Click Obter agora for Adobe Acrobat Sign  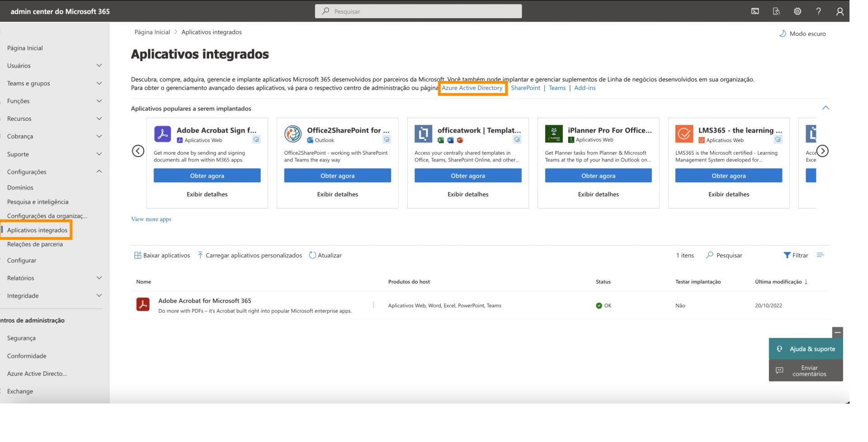pyautogui.click(x=207, y=176)
